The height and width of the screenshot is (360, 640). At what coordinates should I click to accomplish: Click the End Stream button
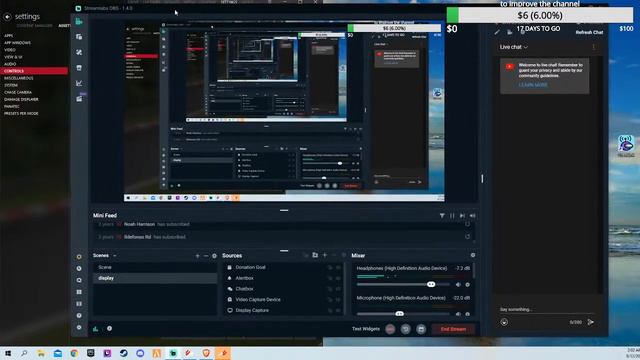453,329
